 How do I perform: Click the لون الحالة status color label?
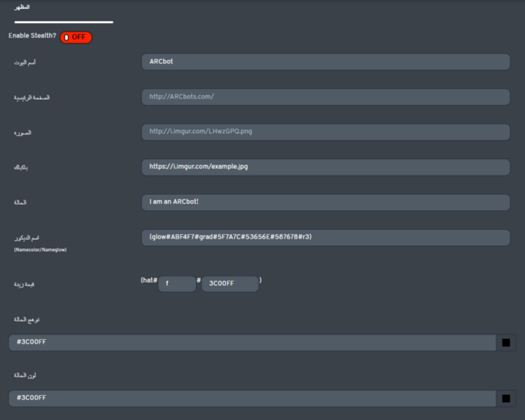(24, 375)
